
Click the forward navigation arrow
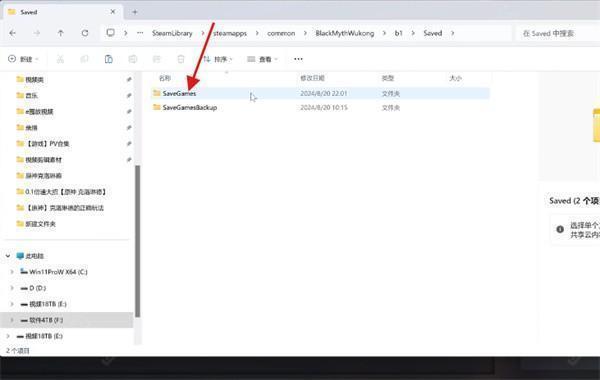36,33
